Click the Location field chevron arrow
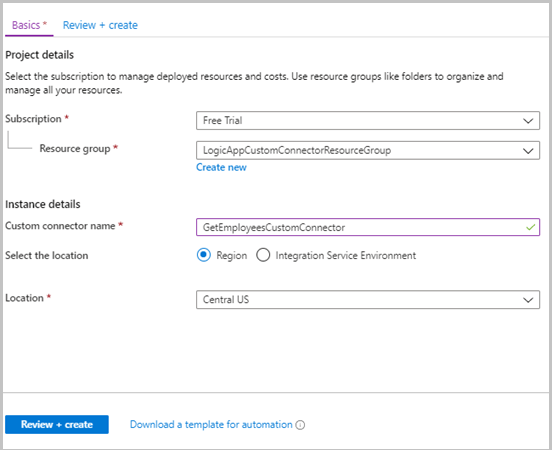This screenshot has width=552, height=450. pos(528,300)
